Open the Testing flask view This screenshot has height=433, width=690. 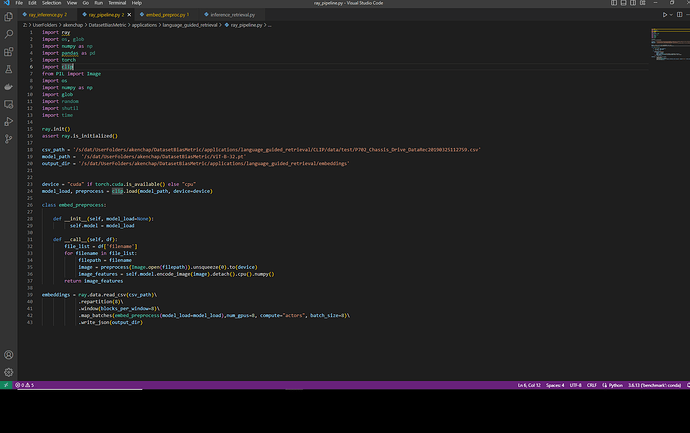(x=8, y=69)
